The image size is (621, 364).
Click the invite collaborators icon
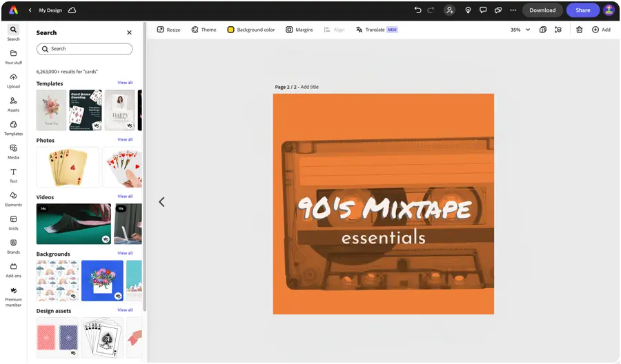click(x=450, y=10)
